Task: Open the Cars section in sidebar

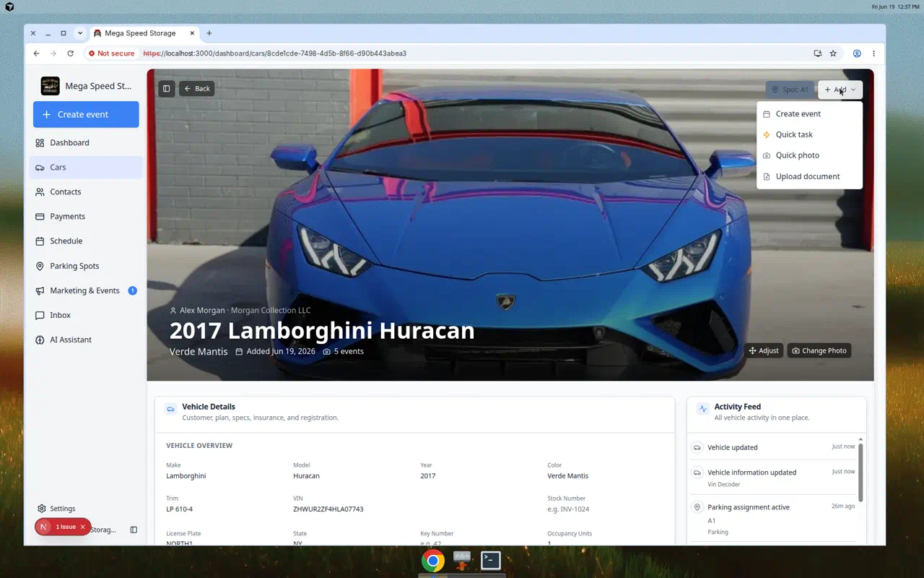Action: 86,167
